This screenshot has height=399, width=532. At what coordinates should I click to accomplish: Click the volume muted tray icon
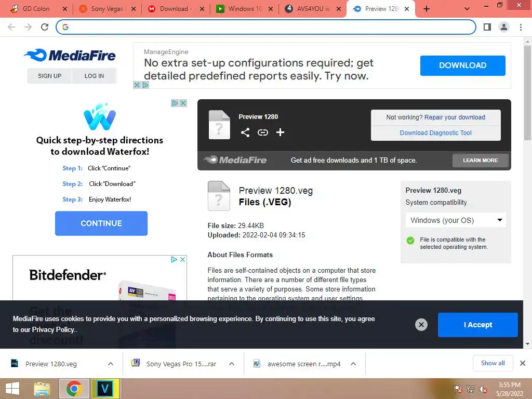coord(483,390)
